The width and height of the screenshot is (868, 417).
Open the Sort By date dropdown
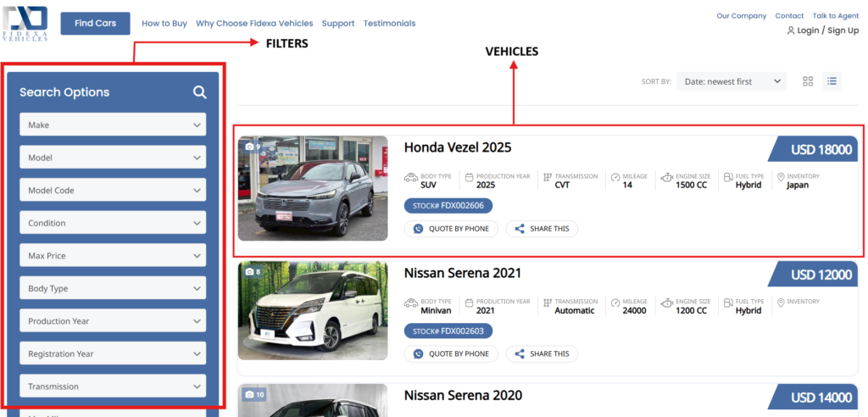pyautogui.click(x=732, y=81)
